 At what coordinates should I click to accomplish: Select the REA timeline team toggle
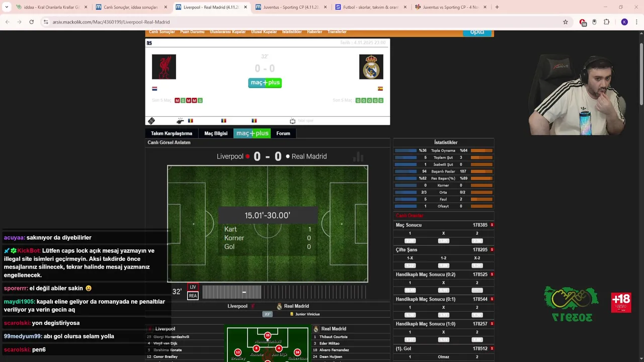[x=193, y=296]
